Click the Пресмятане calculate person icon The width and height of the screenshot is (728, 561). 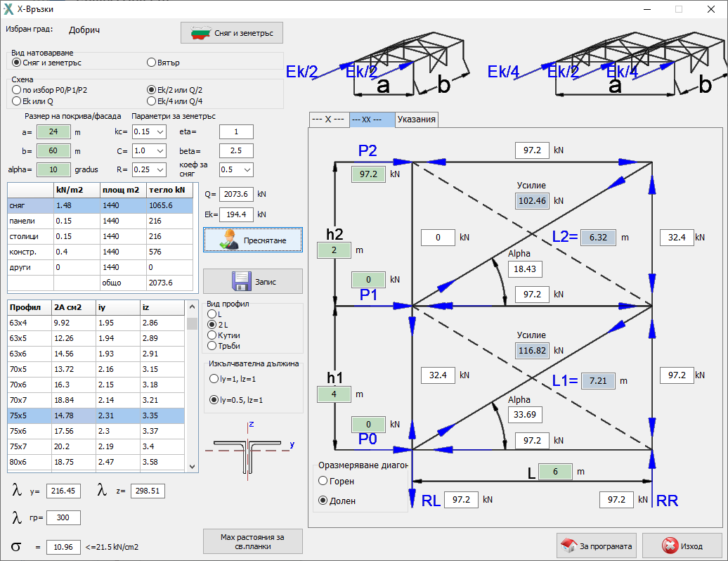[x=229, y=240]
